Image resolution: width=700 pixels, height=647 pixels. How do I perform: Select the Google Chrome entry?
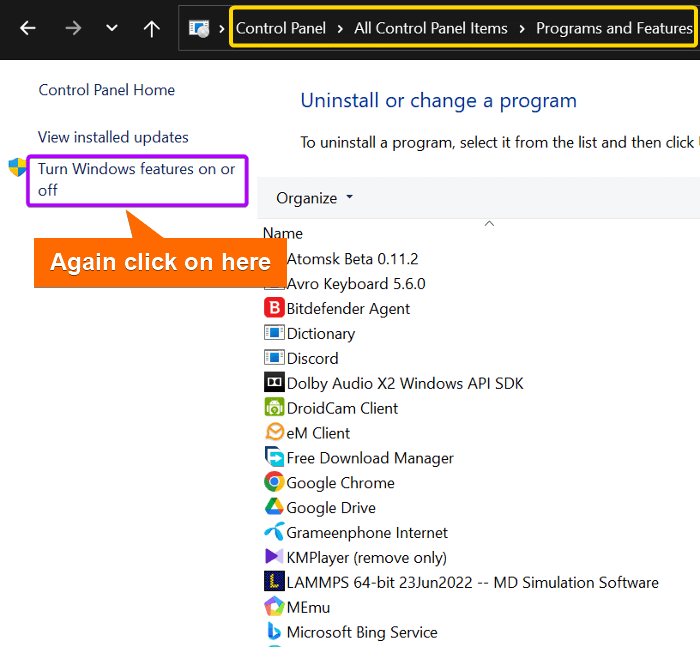pyautogui.click(x=341, y=483)
